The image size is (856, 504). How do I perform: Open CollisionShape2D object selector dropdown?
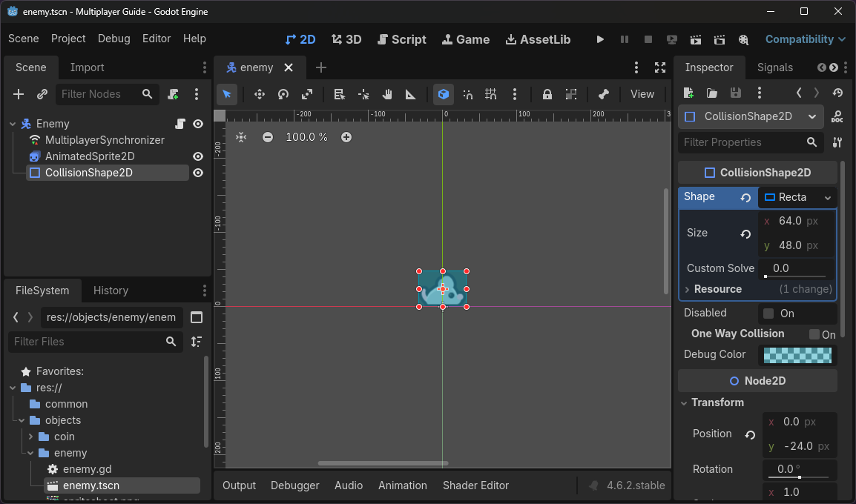tap(812, 116)
